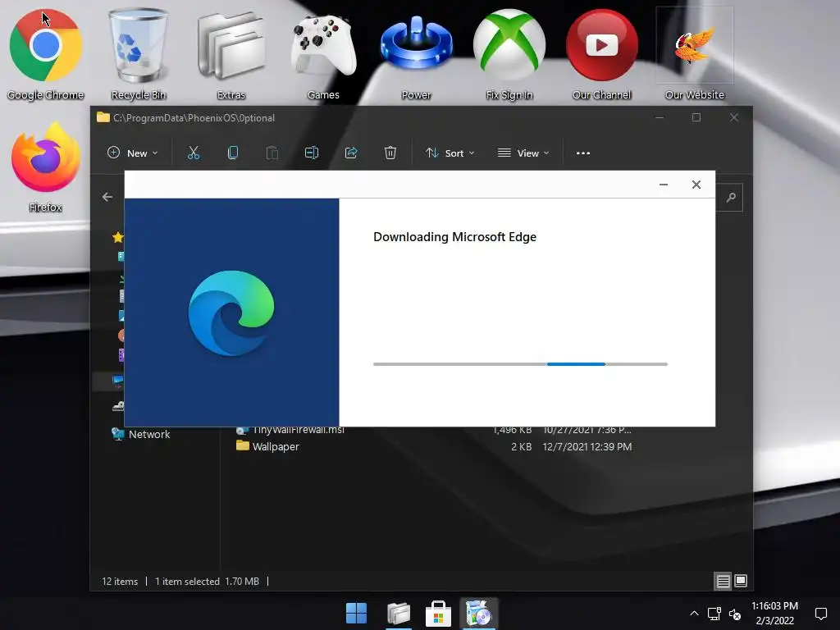Screen dimensions: 840x630
Task: Open the notification center icon
Action: 820,614
